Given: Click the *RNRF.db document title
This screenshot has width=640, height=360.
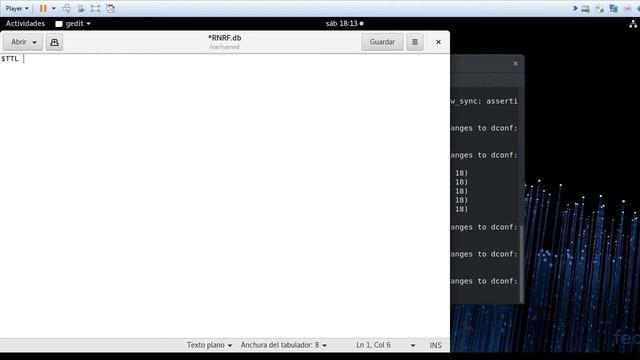Looking at the screenshot, I should (x=224, y=38).
